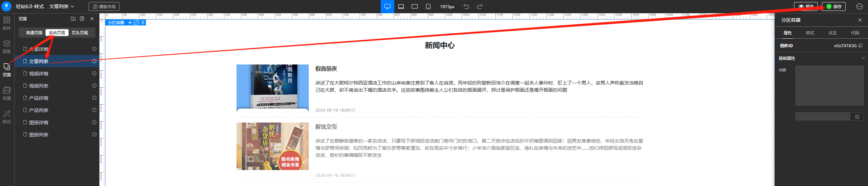Open the 样式 styles sidebar panel

[7, 117]
